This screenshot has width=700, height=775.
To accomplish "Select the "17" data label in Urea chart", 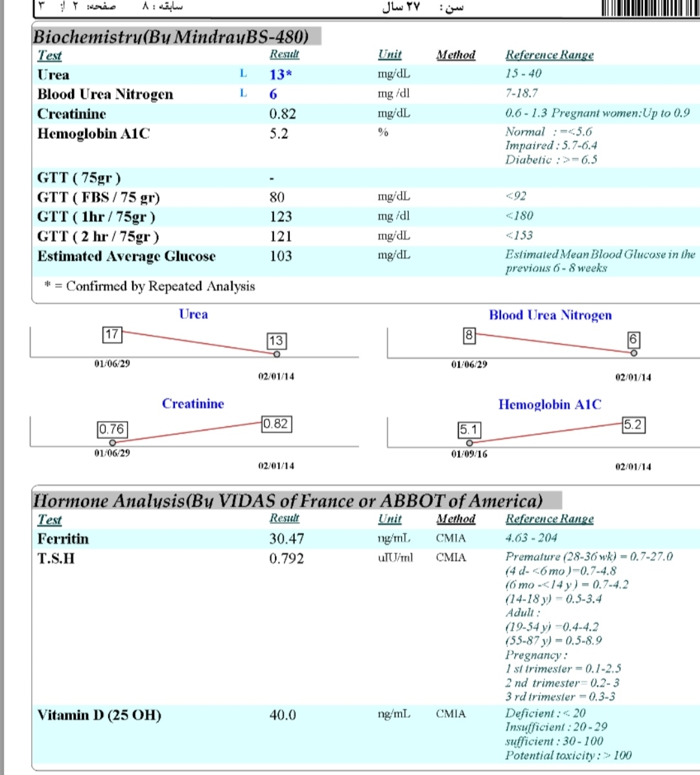I will click(x=112, y=335).
